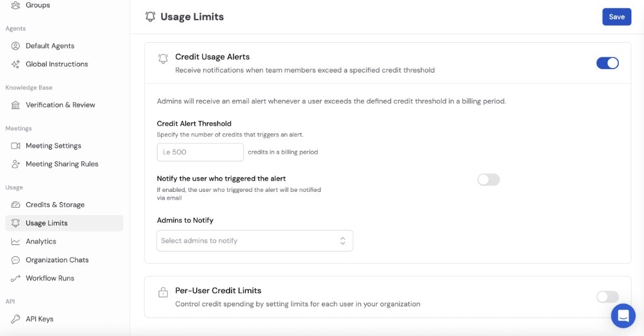
Task: Click the Meetings section label in sidebar
Action: point(18,128)
